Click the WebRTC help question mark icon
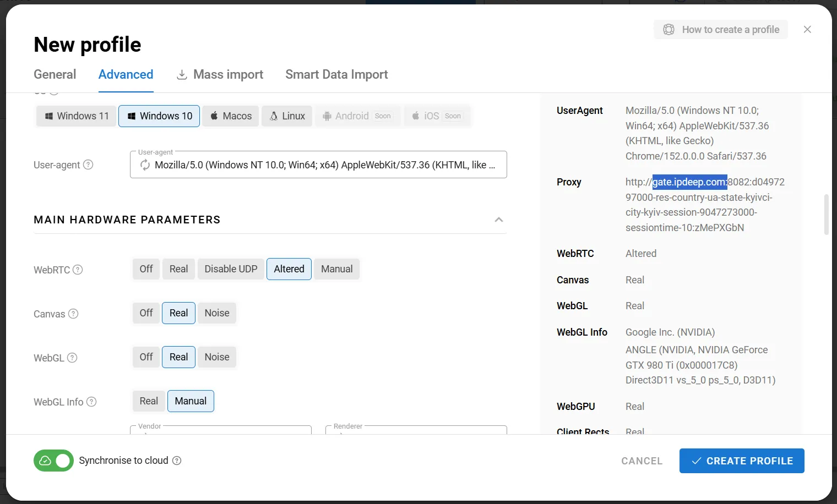 [78, 270]
